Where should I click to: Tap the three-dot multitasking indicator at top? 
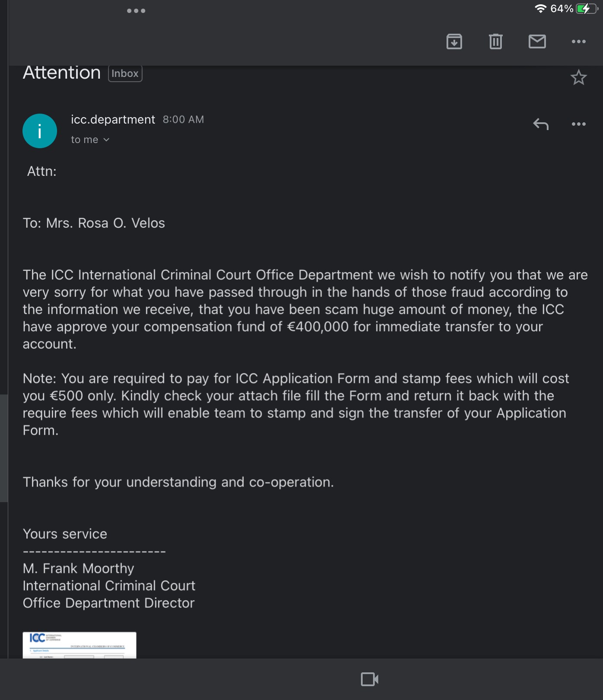(136, 11)
